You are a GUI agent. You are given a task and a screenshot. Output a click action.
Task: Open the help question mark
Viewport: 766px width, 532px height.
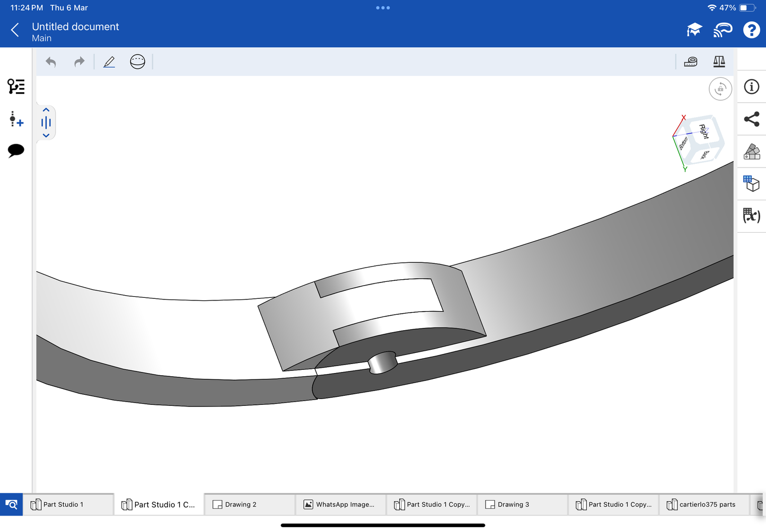click(x=751, y=30)
